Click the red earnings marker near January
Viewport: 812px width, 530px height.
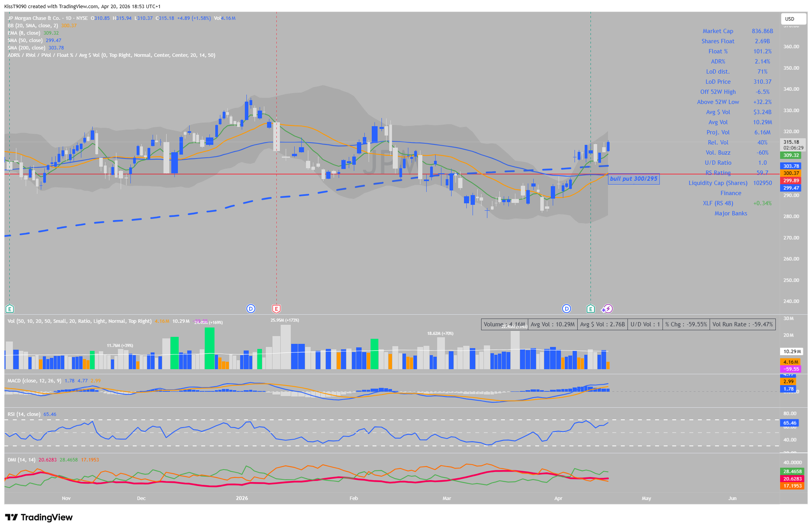[x=276, y=309]
